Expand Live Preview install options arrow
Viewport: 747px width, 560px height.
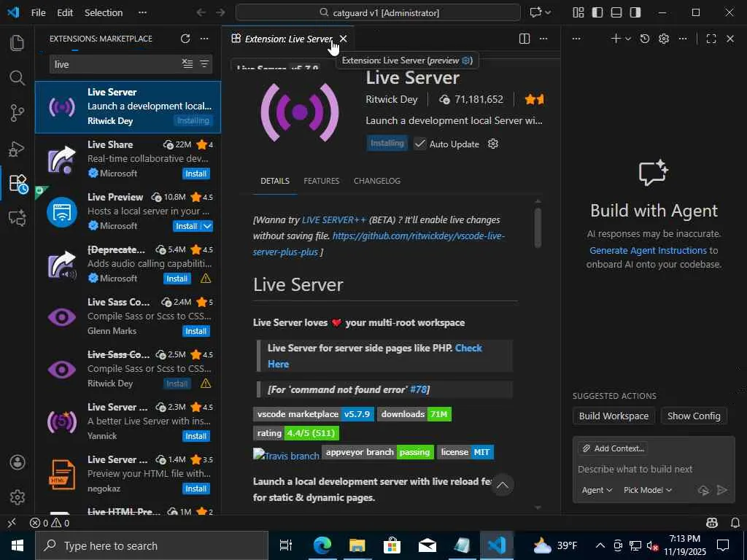pos(207,226)
